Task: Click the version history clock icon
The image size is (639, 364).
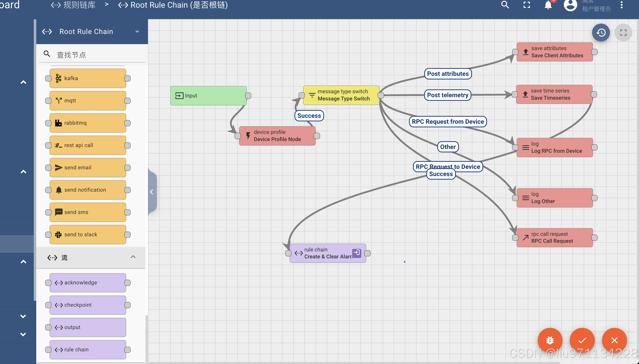Action: pos(601,32)
